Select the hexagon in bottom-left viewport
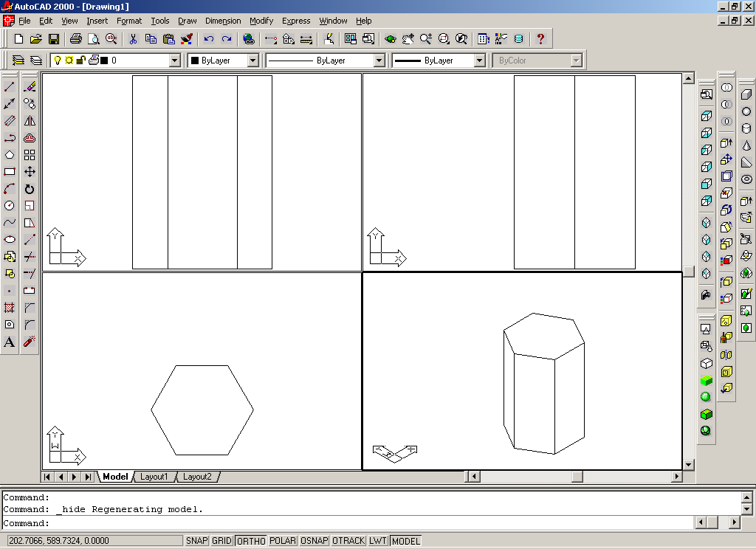 (x=202, y=410)
